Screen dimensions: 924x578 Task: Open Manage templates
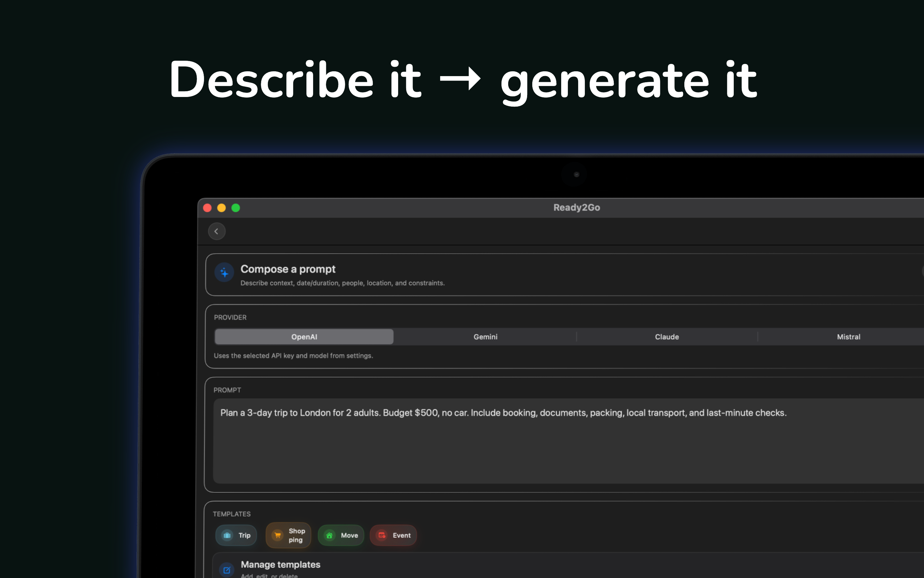click(x=568, y=566)
